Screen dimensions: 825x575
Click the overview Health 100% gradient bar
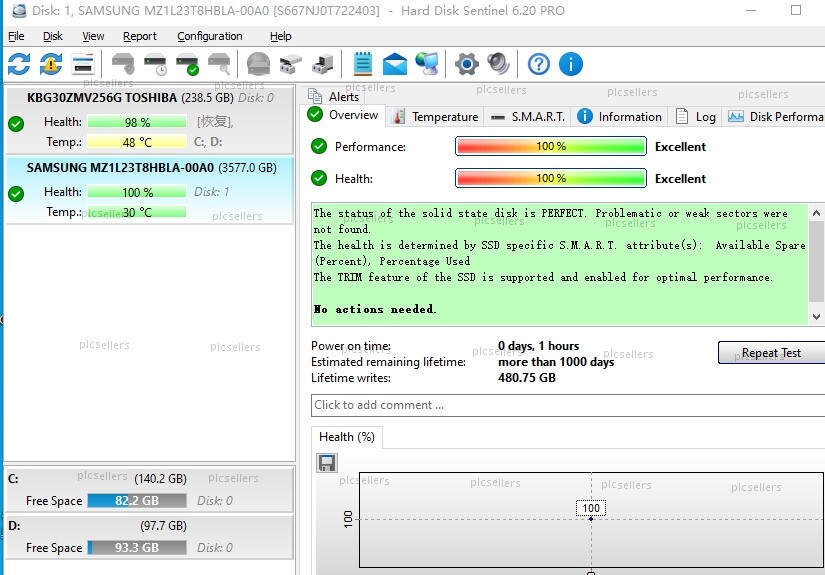pyautogui.click(x=551, y=178)
